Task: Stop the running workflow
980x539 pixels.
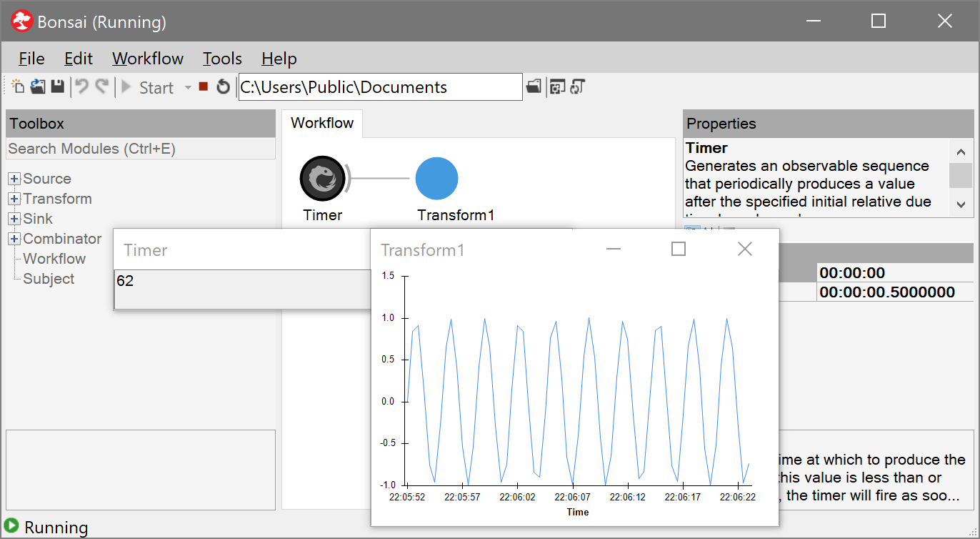Action: point(204,86)
